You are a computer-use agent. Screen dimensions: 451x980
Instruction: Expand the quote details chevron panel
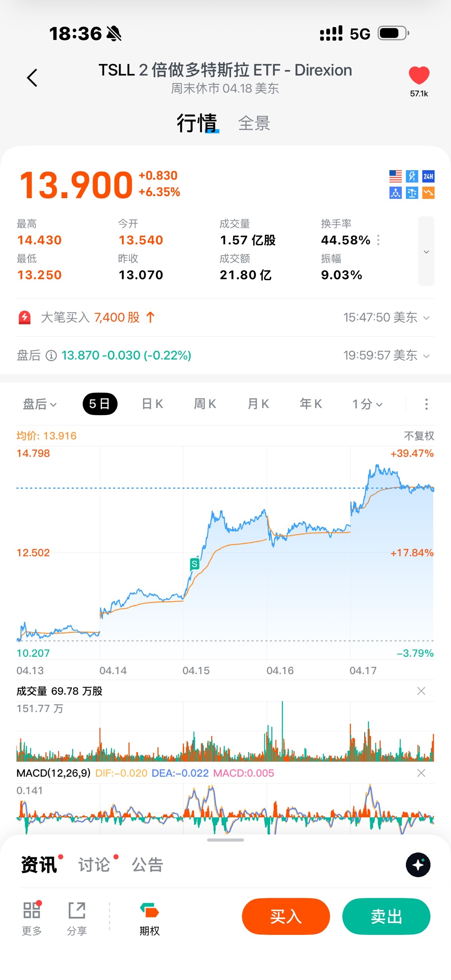pyautogui.click(x=426, y=251)
